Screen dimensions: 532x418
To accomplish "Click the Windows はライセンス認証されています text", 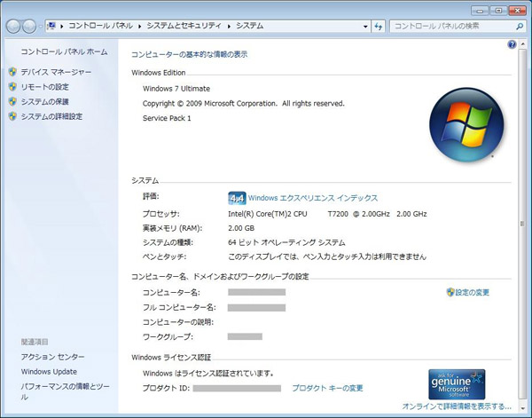I will pyautogui.click(x=208, y=373).
